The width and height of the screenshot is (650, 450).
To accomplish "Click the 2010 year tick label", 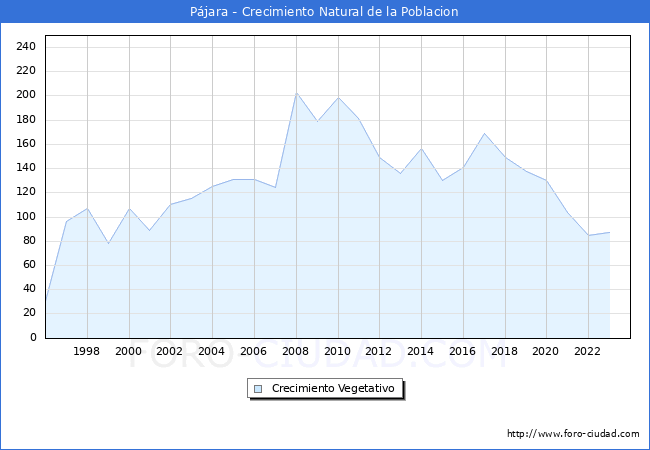I will (337, 352).
